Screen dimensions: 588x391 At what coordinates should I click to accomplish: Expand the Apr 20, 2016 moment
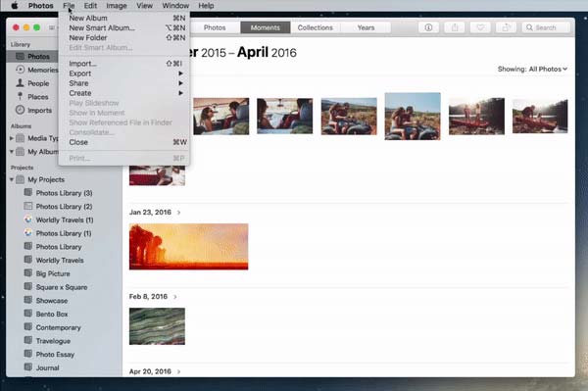[179, 371]
